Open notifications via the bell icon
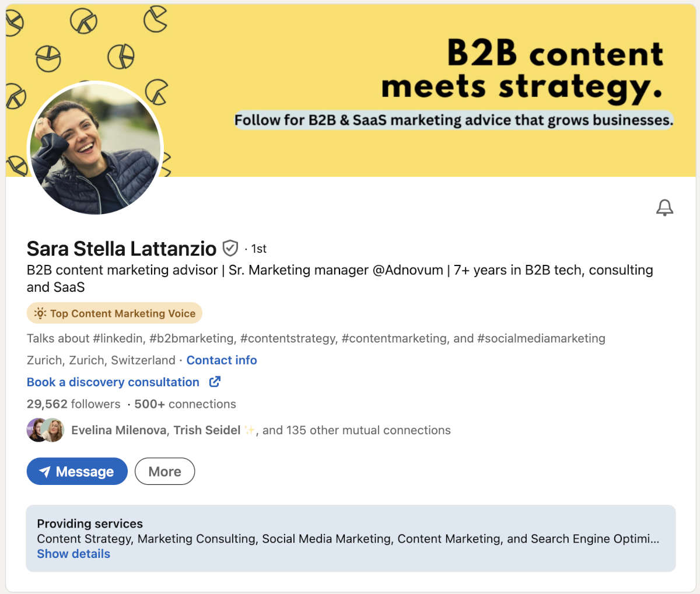This screenshot has height=594, width=700. 664,208
